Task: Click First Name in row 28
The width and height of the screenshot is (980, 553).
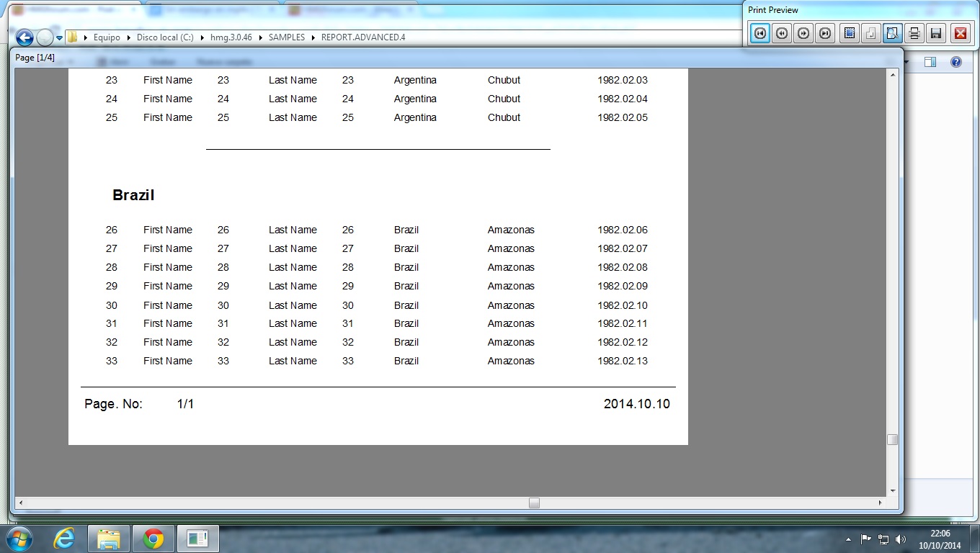Action: (168, 267)
